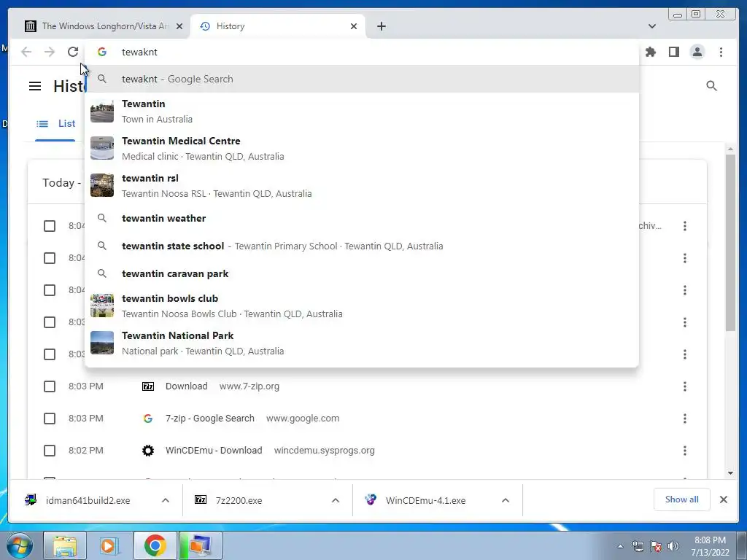
Task: Check the box for WinCDEmu - Download entry
Action: pos(50,451)
